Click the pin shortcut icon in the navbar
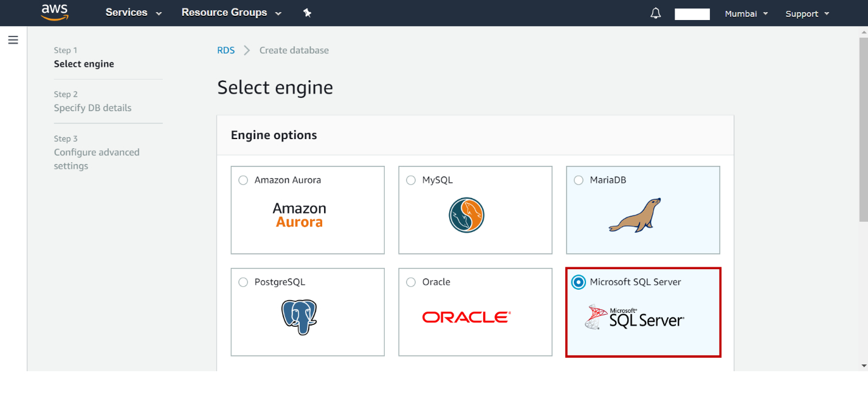Viewport: 868px width, 393px height. (x=307, y=12)
